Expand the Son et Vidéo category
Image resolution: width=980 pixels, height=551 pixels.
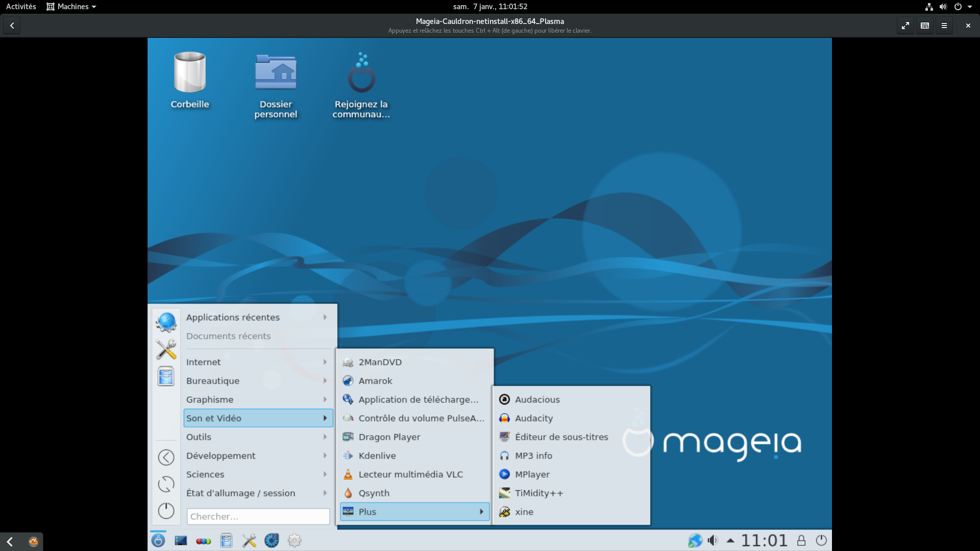pos(258,418)
